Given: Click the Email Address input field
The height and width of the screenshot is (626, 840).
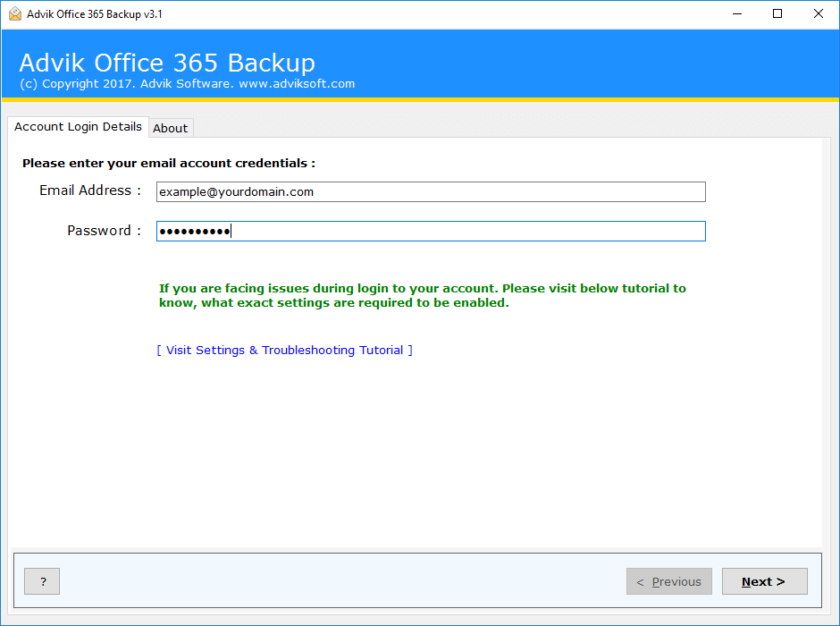Looking at the screenshot, I should pyautogui.click(x=431, y=192).
